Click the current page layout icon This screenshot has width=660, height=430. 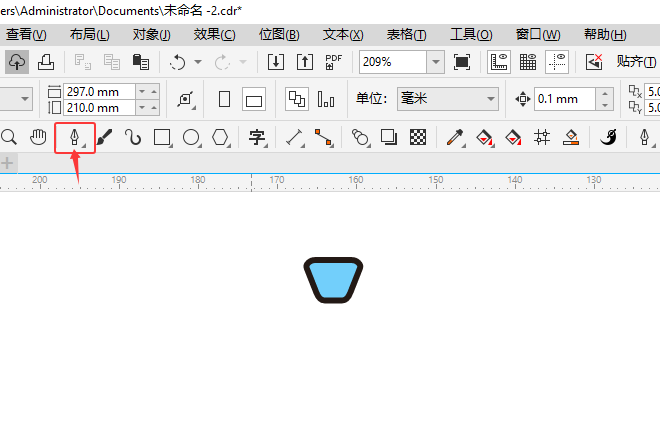[x=326, y=99]
